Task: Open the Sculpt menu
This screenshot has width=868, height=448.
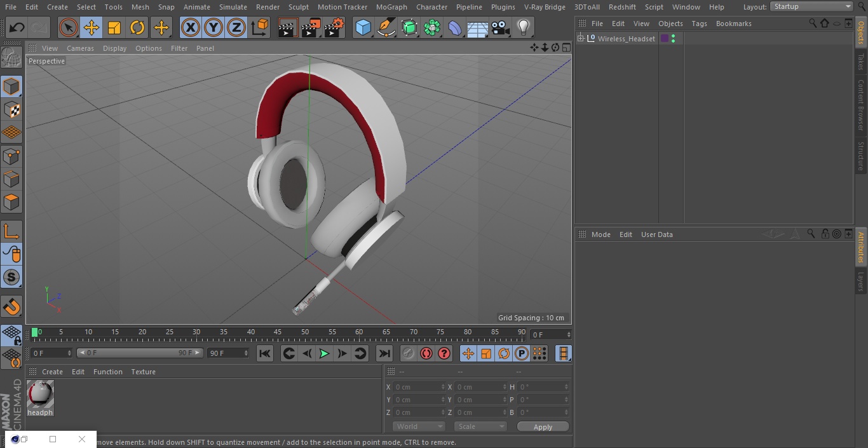Action: (x=298, y=7)
